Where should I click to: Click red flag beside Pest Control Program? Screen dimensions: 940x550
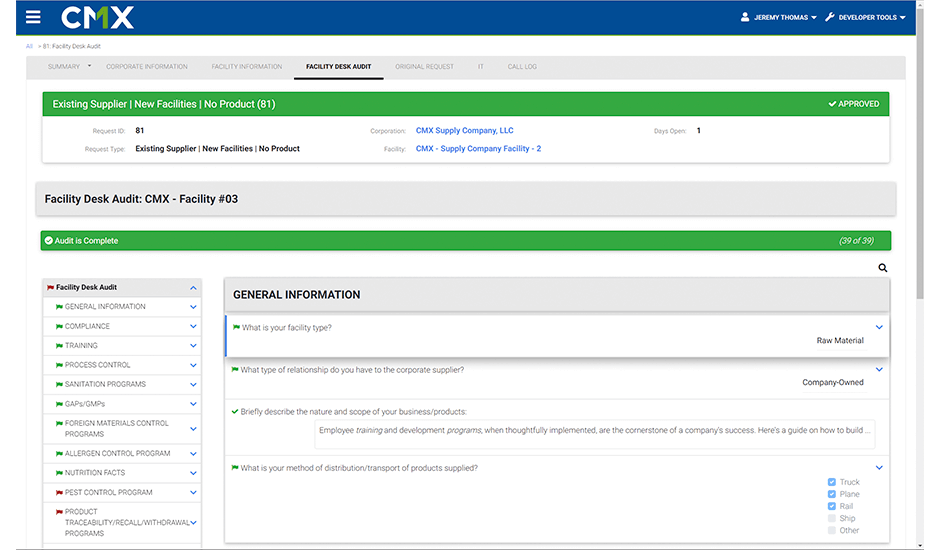tap(59, 492)
